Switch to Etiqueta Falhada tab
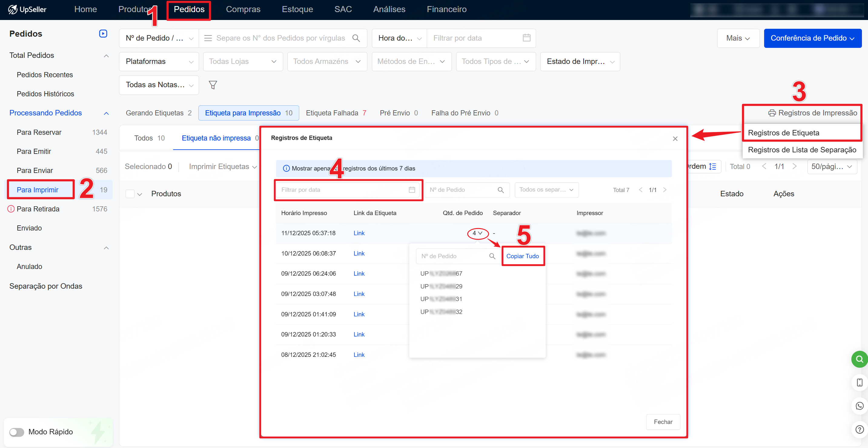The image size is (868, 448). point(336,113)
